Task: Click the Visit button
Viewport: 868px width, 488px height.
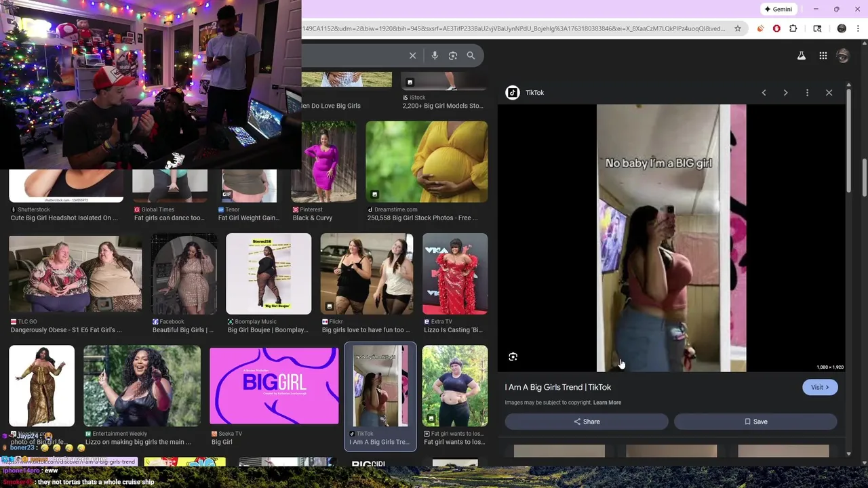Action: pos(820,387)
